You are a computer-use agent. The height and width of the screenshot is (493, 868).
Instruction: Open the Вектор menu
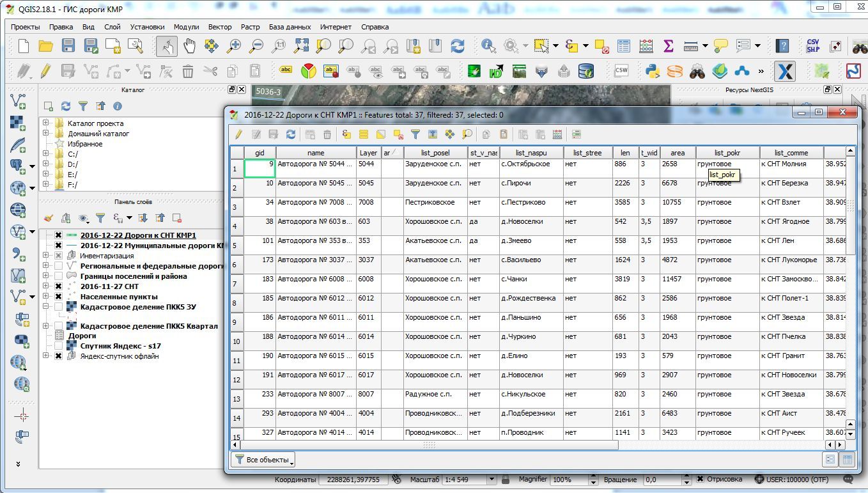[220, 27]
